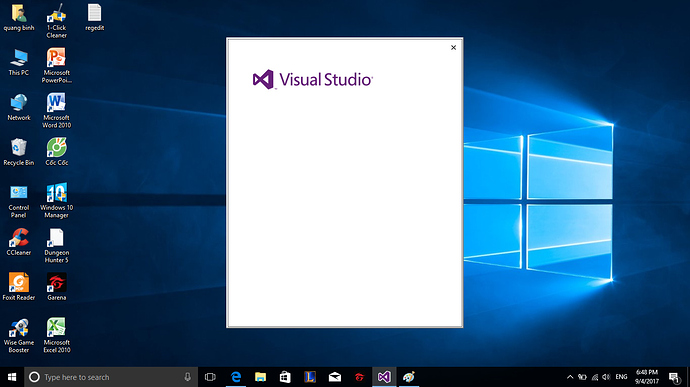Open File Explorer from taskbar
Image resolution: width=690 pixels, height=387 pixels.
pyautogui.click(x=261, y=377)
